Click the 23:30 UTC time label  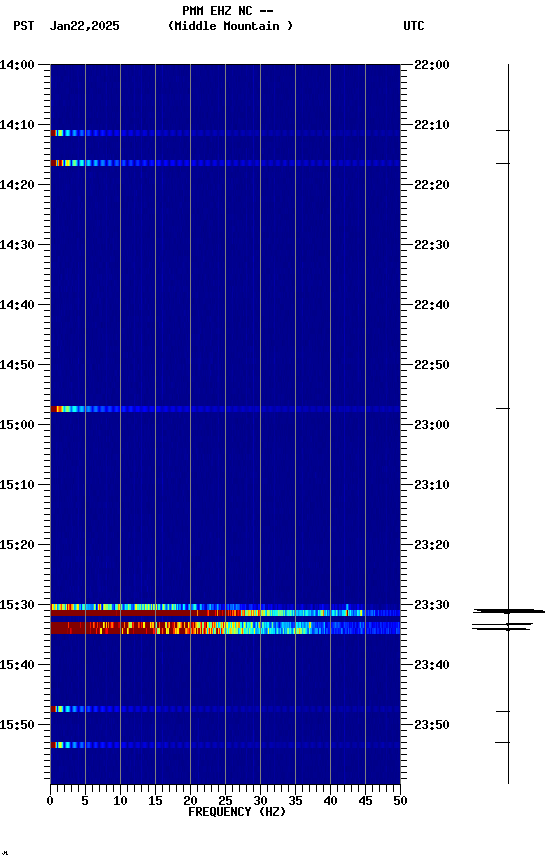click(432, 605)
